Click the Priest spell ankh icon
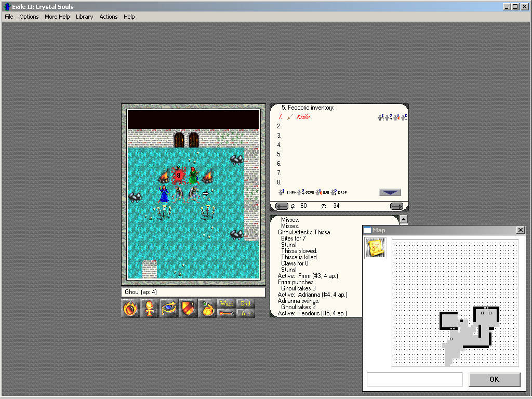This screenshot has height=399, width=532. click(149, 309)
